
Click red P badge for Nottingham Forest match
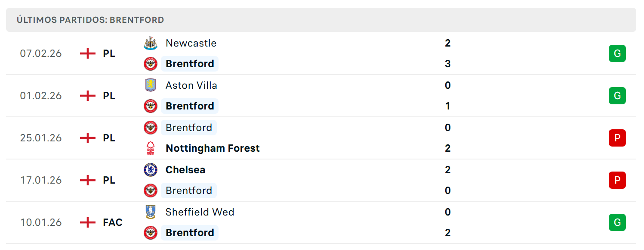pyautogui.click(x=617, y=138)
